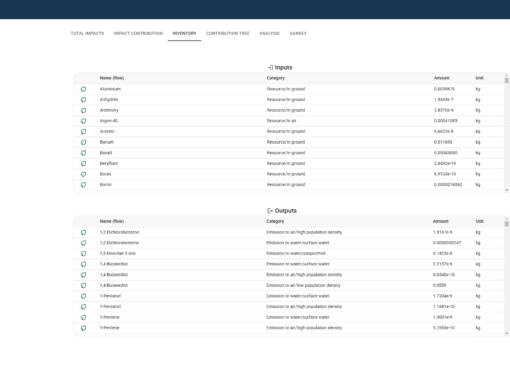Click the Amount header in Outputs table
510x382 pixels.
point(441,221)
